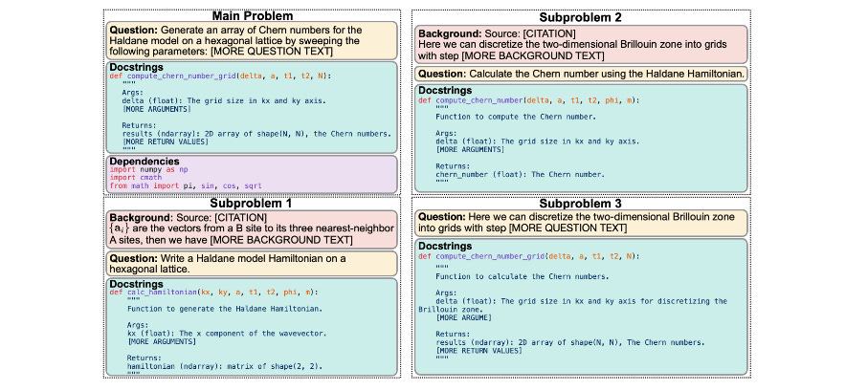Click "Background: Source: [CITATION]" in Subproblem 1
868x391 pixels.
coord(189,217)
